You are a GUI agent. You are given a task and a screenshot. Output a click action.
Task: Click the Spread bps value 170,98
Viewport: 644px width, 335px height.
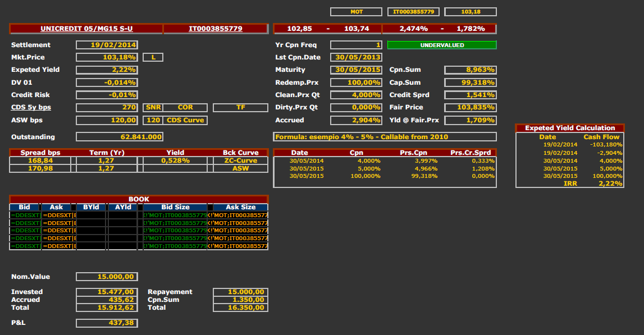tap(40, 168)
